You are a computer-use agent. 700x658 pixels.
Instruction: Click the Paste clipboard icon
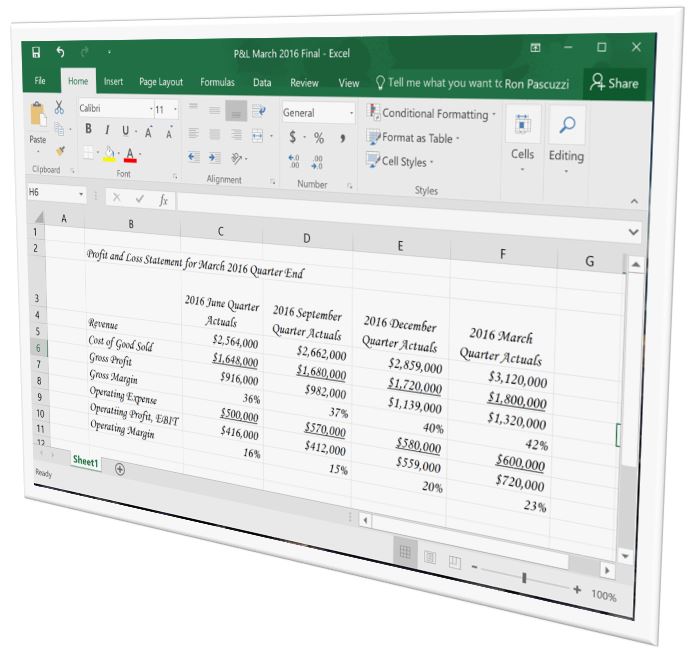click(38, 122)
